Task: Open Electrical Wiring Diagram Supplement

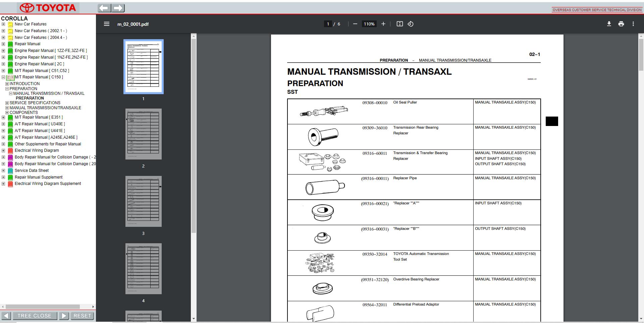Action: point(48,184)
